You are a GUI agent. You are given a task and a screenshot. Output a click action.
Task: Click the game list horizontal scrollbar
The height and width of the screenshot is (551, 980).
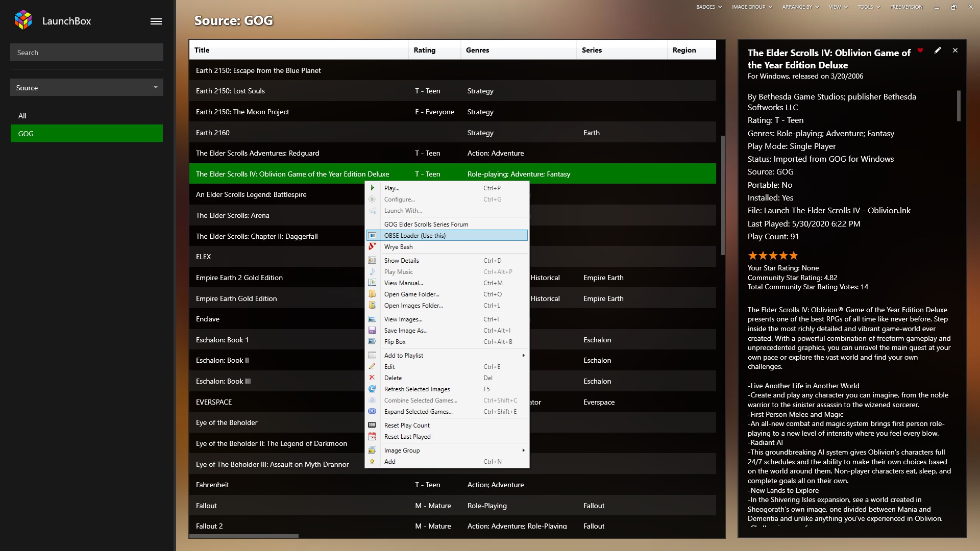[244, 536]
